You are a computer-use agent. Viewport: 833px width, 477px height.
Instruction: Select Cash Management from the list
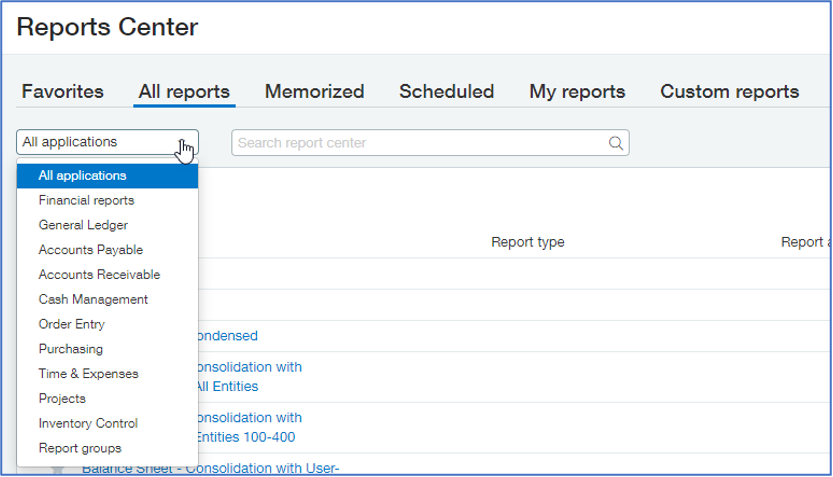pos(93,299)
